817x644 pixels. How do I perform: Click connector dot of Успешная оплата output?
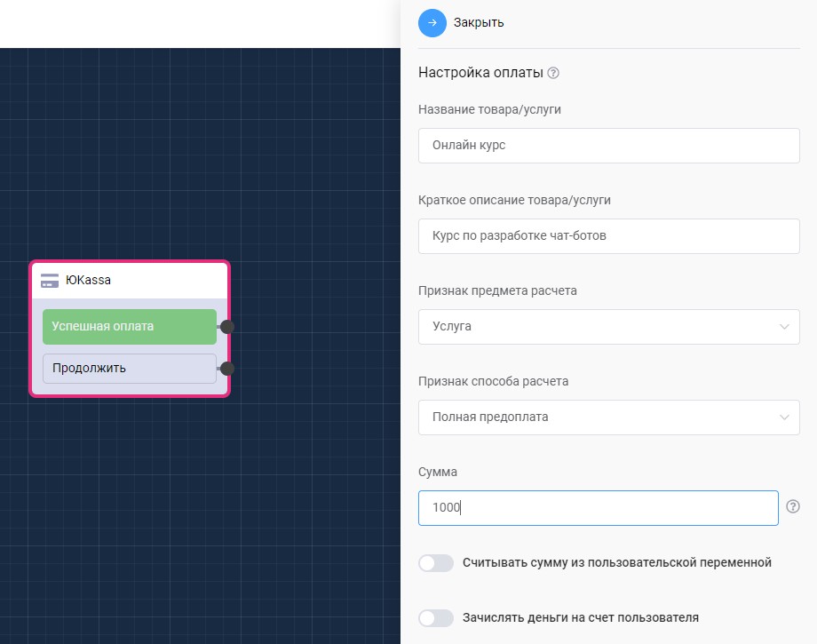(x=227, y=327)
